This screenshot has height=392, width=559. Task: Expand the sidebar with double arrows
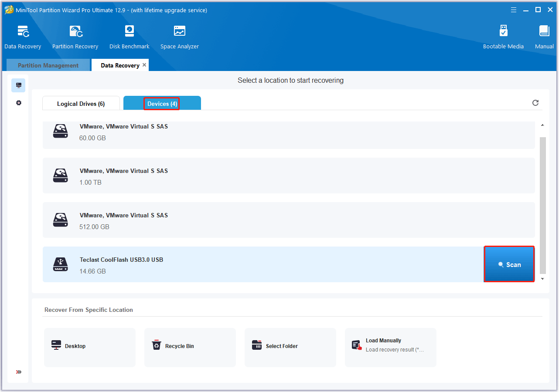click(x=18, y=372)
